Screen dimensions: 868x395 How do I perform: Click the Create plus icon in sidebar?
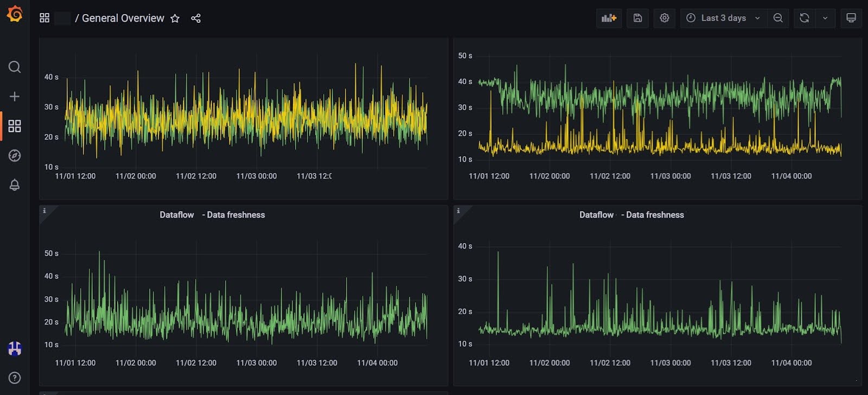15,97
